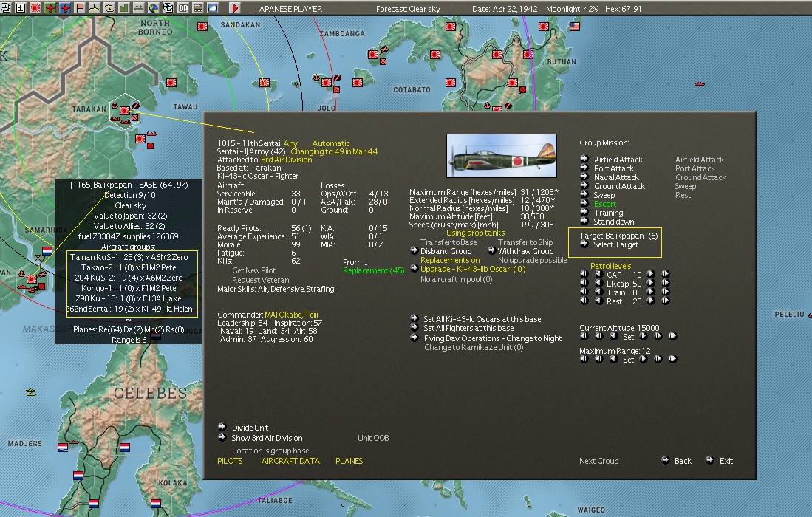Select Ground Attack as group mission

584,185
